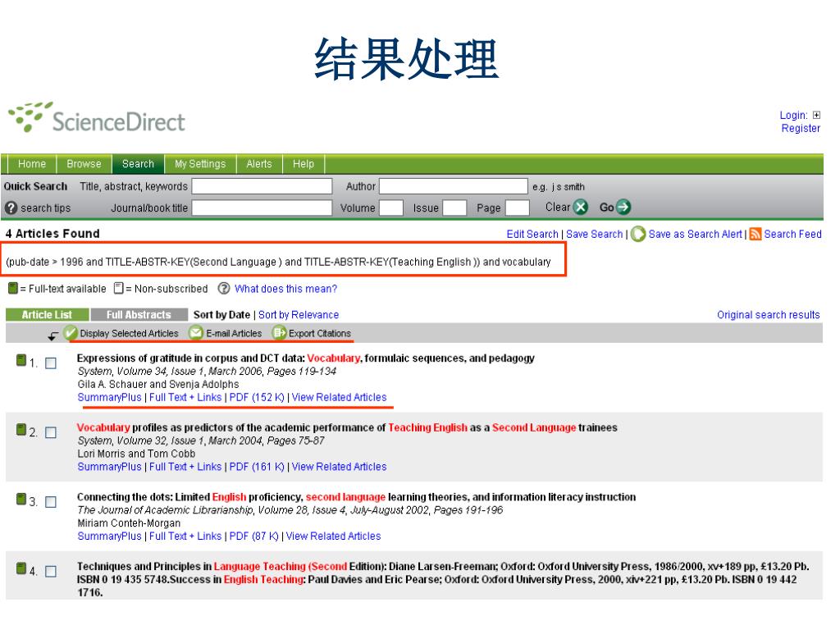This screenshot has width=840, height=630.
Task: Click the Non-subscribed legend icon
Action: [x=119, y=289]
